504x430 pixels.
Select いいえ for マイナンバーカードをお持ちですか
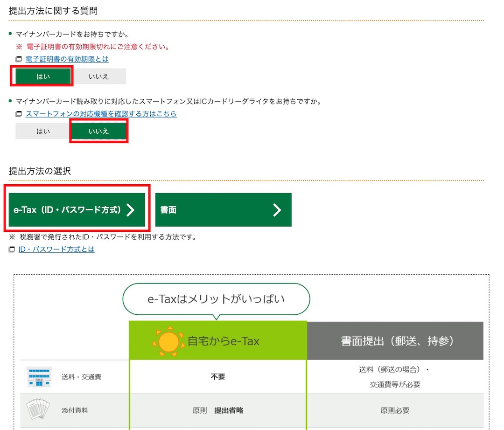click(x=98, y=76)
